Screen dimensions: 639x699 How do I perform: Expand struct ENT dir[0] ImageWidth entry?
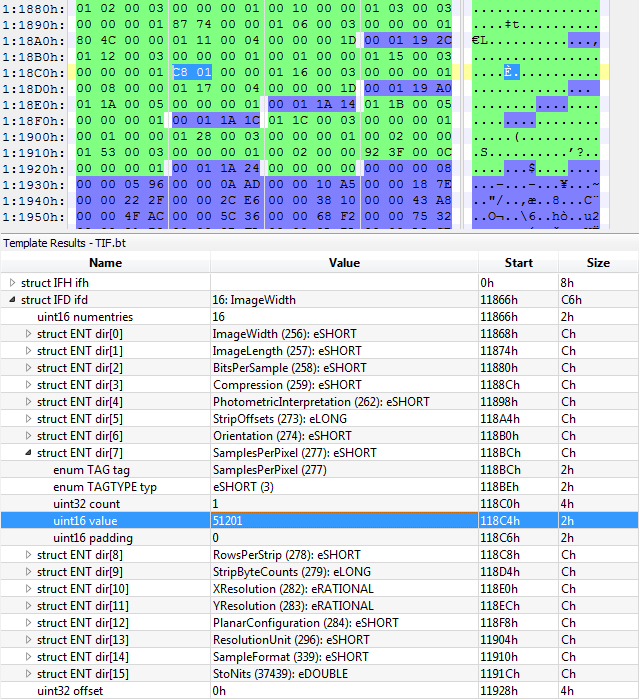28,333
